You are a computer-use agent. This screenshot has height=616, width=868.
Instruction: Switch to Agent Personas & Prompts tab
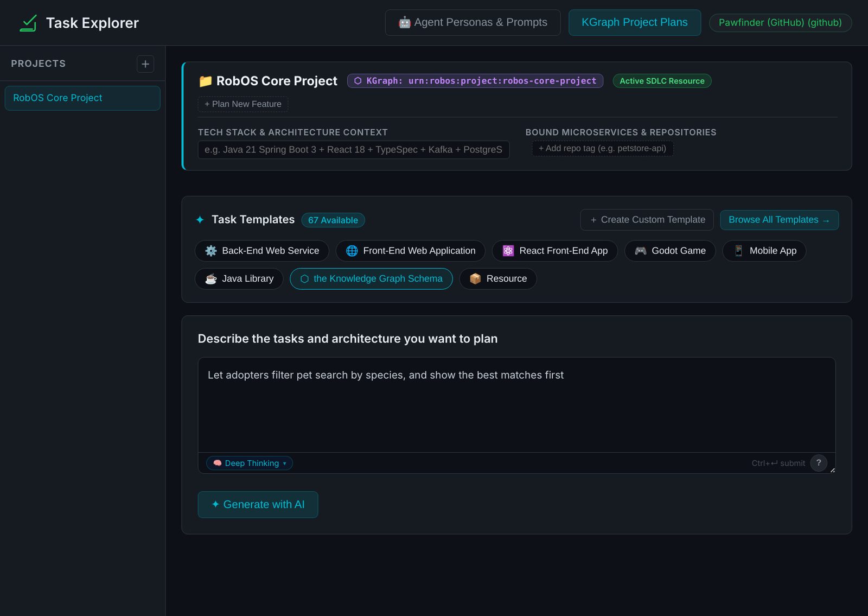coord(473,23)
